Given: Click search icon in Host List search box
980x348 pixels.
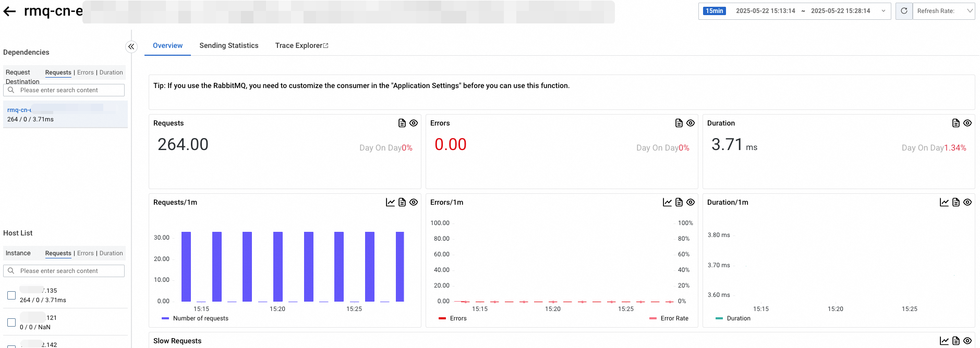Looking at the screenshot, I should click(x=11, y=271).
